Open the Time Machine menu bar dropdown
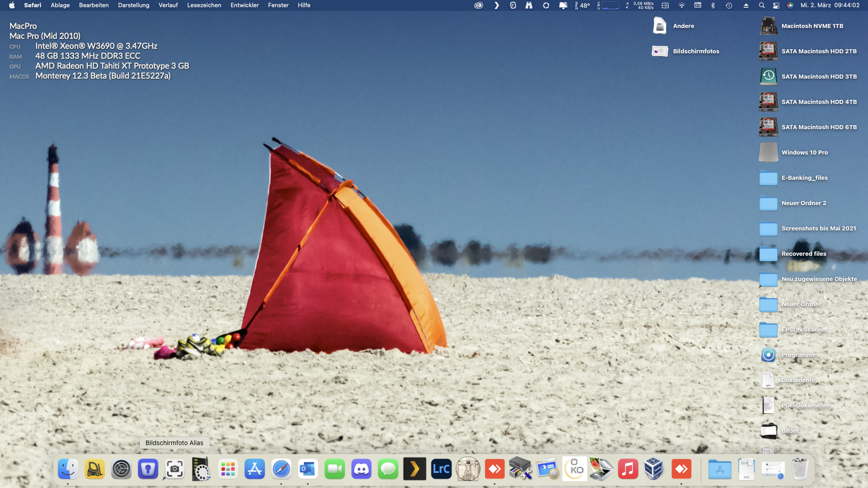 [x=729, y=5]
